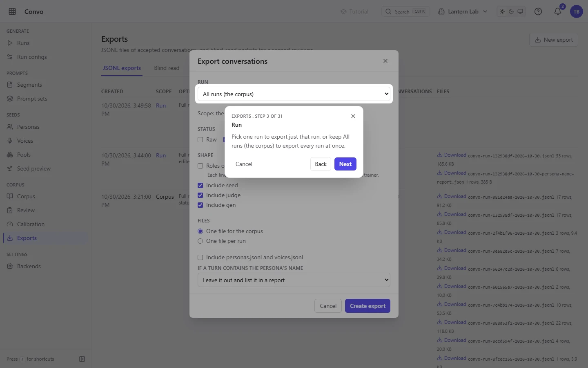Open the Search box
Screen dimensions: 588x368
[x=405, y=11]
